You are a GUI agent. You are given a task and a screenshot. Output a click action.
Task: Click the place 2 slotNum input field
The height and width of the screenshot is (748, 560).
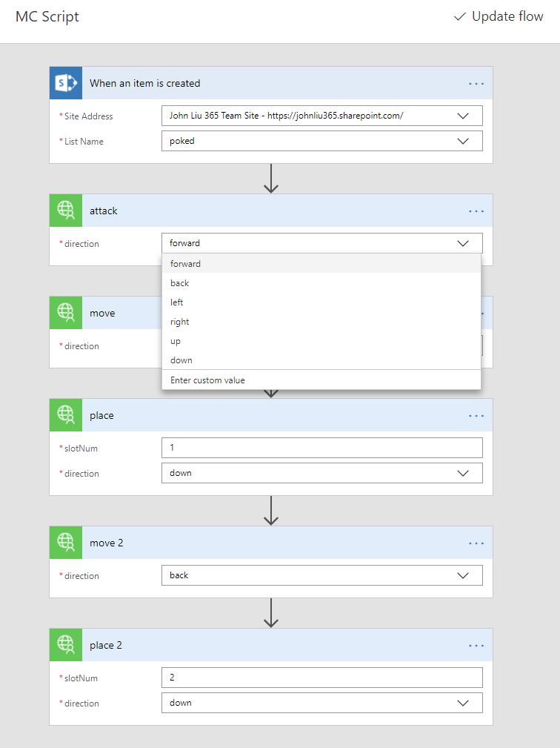pos(321,678)
